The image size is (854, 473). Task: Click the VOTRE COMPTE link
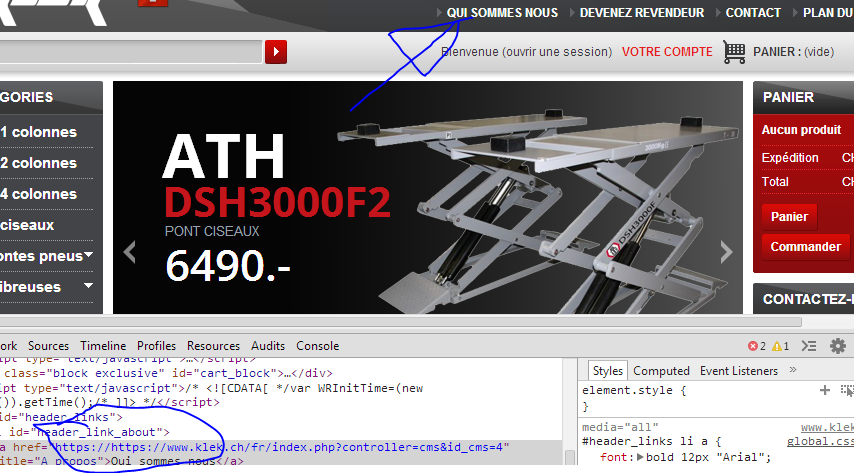pos(667,52)
